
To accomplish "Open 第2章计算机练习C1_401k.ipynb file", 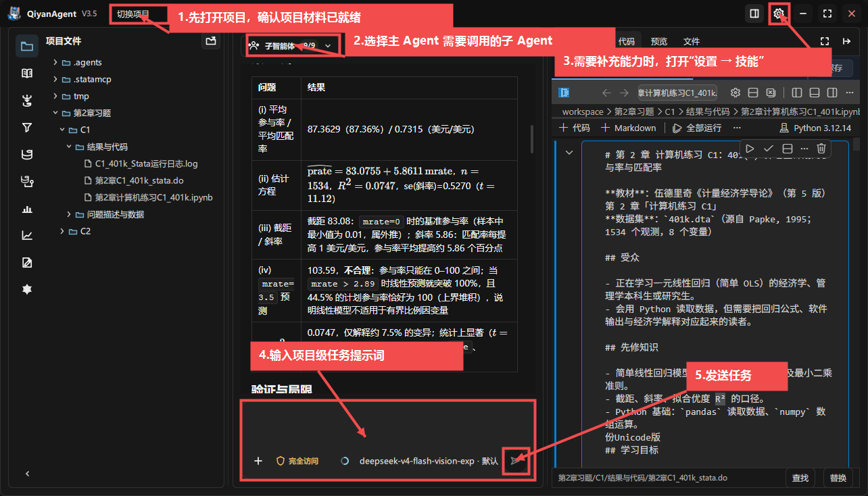I will click(x=153, y=197).
